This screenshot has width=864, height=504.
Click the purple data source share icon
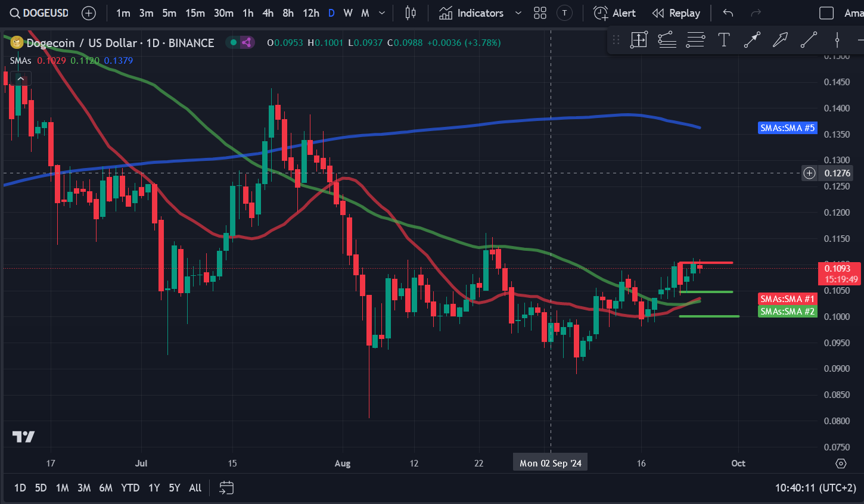click(x=247, y=42)
